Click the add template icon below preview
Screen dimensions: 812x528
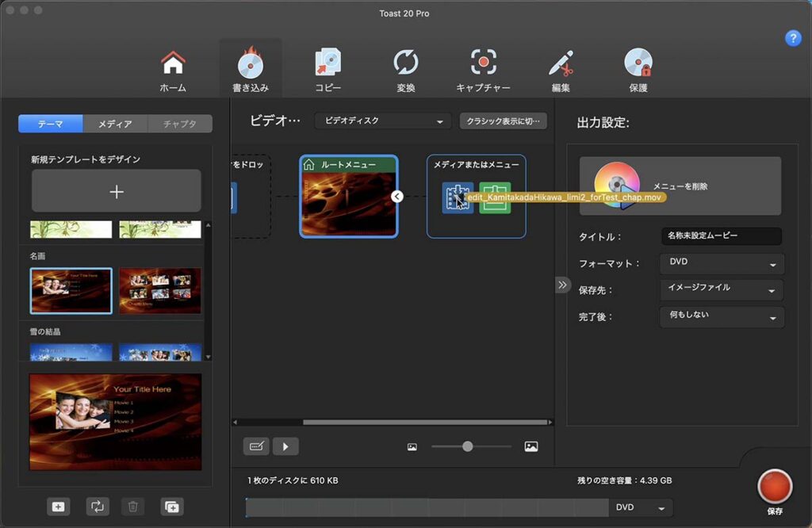58,506
